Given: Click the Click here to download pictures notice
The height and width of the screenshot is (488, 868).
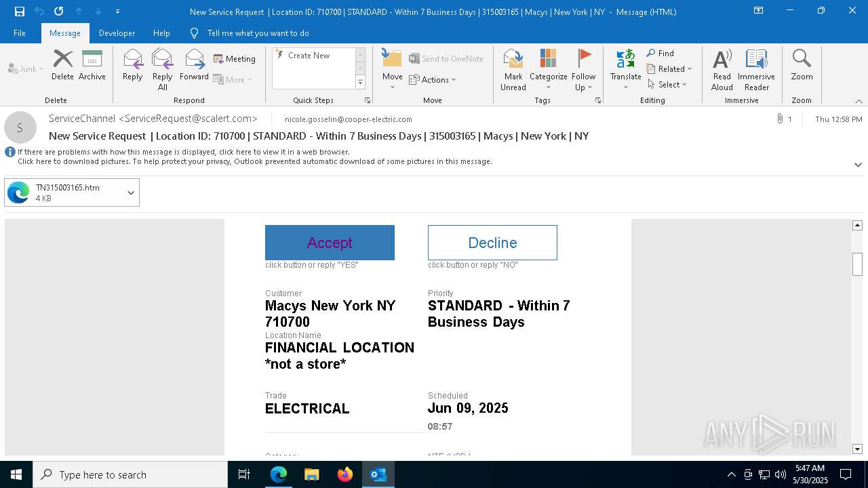Looking at the screenshot, I should (255, 161).
